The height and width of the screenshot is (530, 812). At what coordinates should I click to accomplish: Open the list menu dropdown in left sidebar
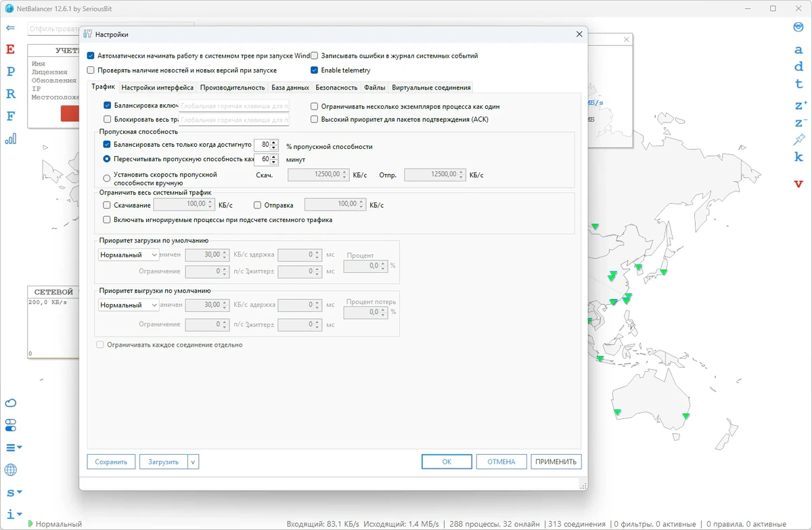pyautogui.click(x=14, y=447)
